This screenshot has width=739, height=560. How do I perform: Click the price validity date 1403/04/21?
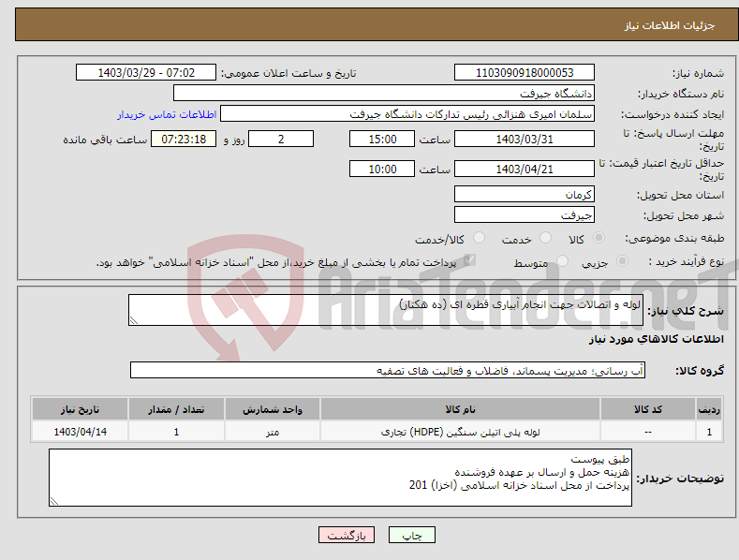coord(525,169)
